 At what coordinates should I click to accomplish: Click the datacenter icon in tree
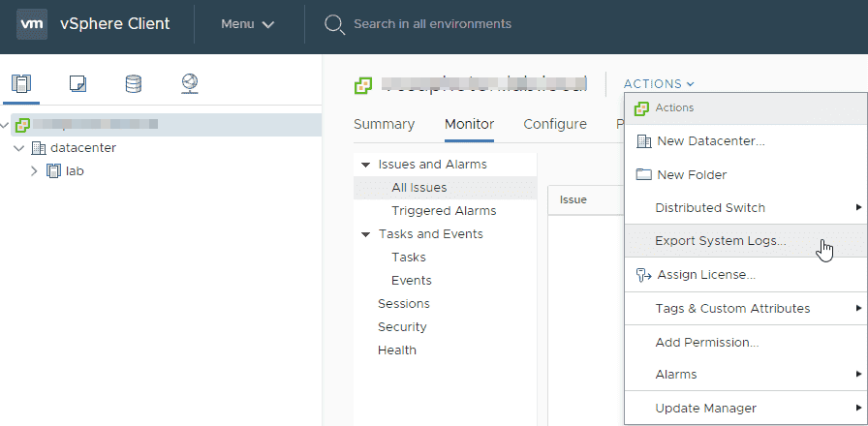coord(39,148)
